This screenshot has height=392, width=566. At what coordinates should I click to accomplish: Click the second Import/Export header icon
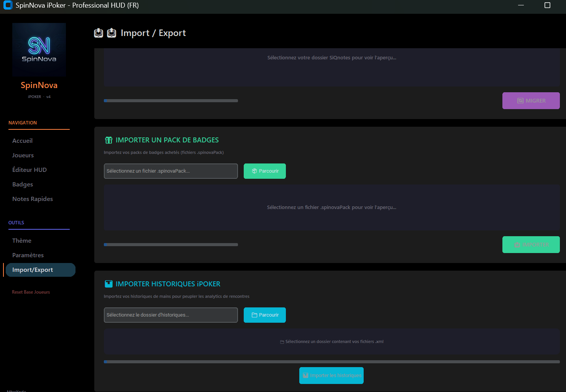(x=112, y=33)
